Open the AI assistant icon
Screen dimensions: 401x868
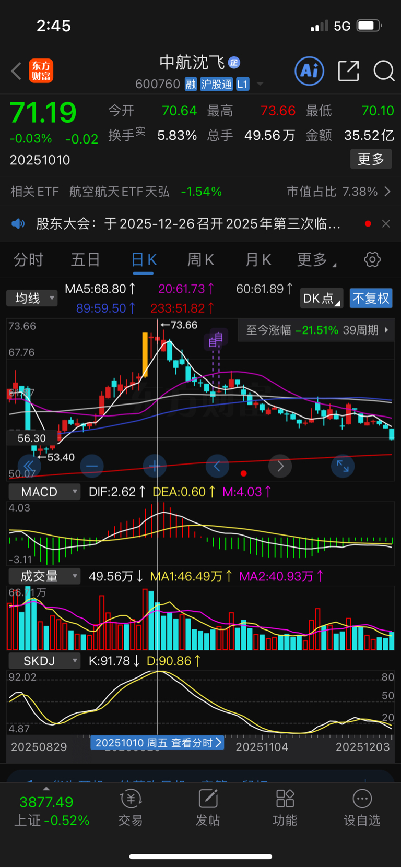pyautogui.click(x=310, y=71)
